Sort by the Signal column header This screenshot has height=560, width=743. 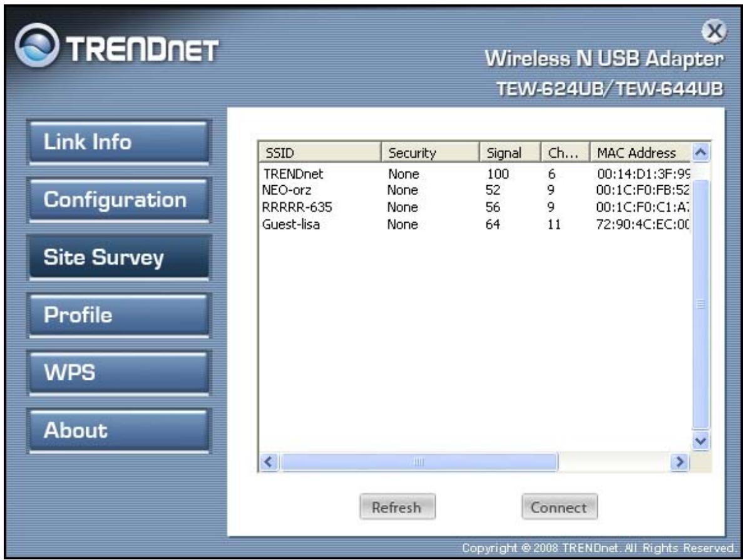pyautogui.click(x=510, y=153)
